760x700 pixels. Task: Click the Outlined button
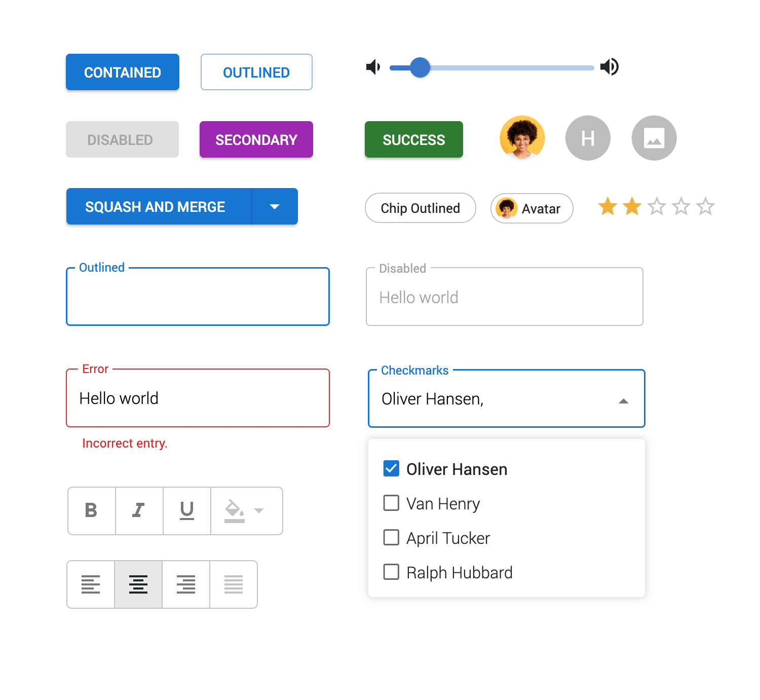[x=256, y=72]
